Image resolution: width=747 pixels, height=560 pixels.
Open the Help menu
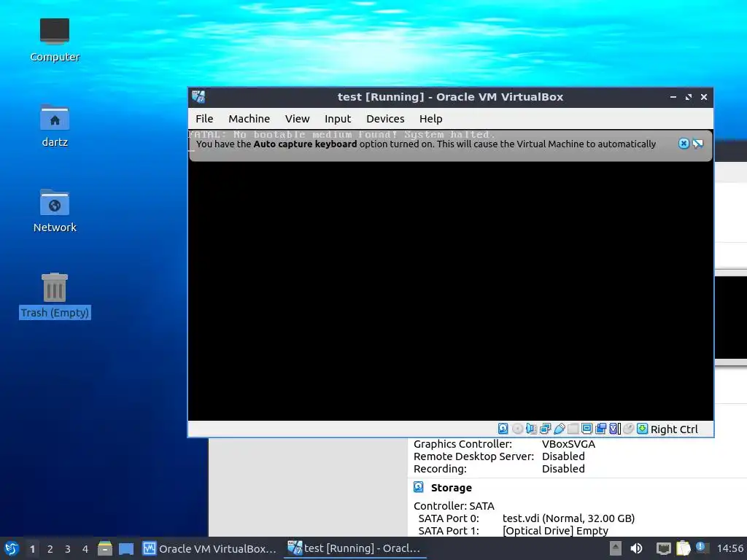click(430, 119)
